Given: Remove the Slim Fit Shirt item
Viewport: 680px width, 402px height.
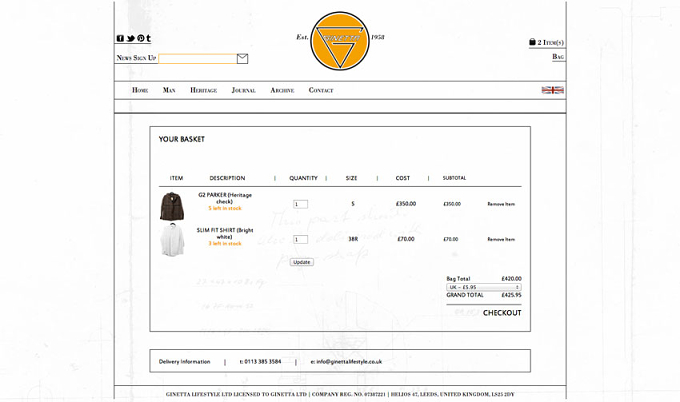Looking at the screenshot, I should pyautogui.click(x=501, y=239).
